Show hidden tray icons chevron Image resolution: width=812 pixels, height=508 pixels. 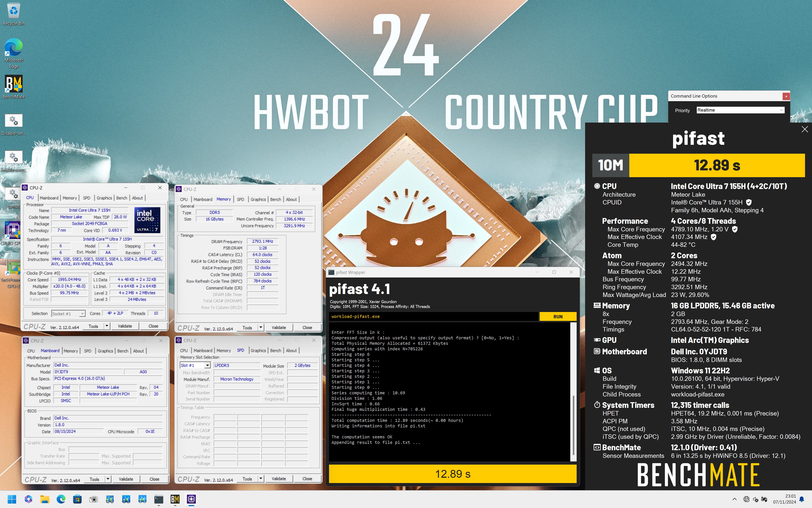coord(734,499)
